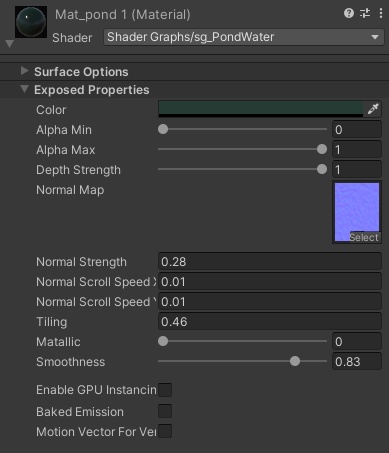
Task: Toggle the Baked Emission checkbox
Action: [x=165, y=411]
